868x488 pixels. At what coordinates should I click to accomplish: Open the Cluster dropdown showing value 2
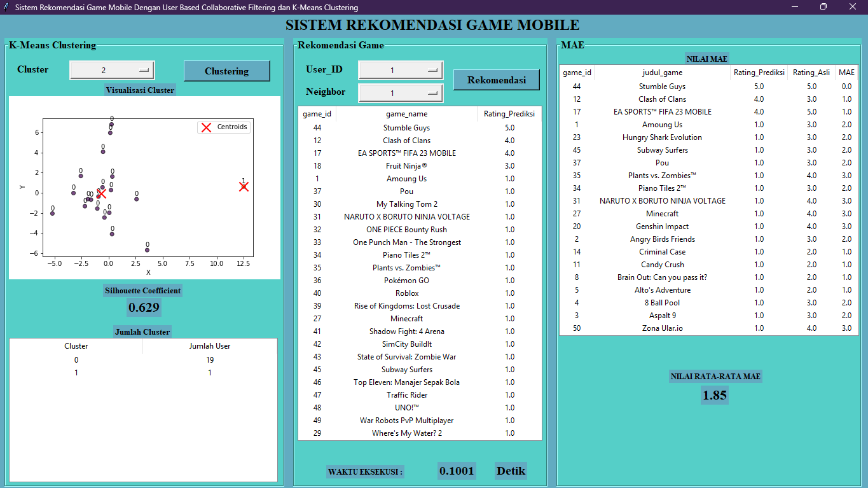[x=112, y=70]
